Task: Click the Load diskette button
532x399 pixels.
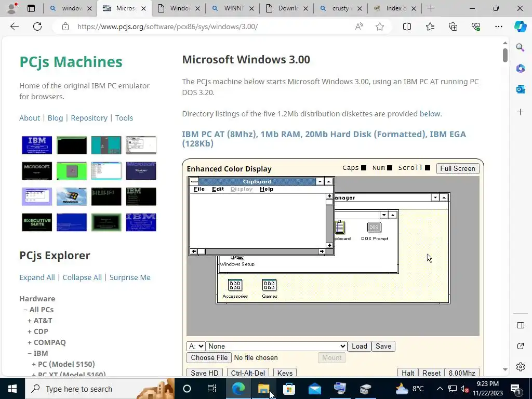Action: pos(360,346)
